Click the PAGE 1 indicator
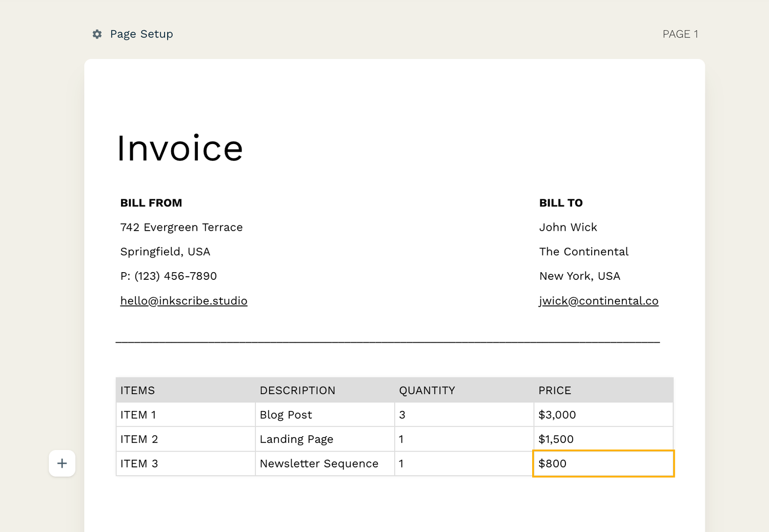The height and width of the screenshot is (532, 769). point(681,34)
